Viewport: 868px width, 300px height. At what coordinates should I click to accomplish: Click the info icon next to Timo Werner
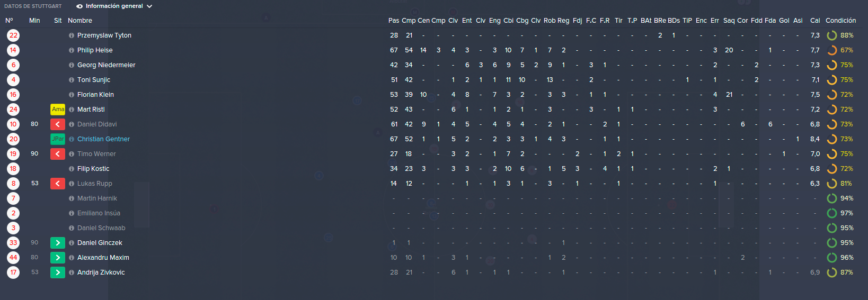72,154
